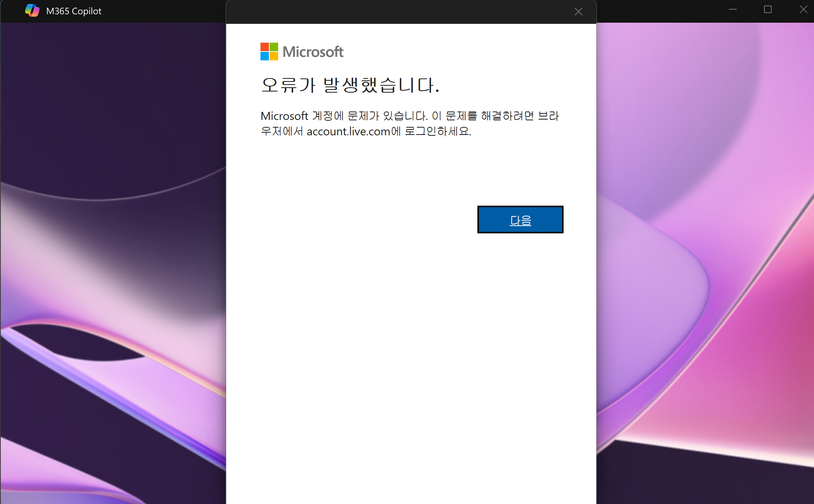The height and width of the screenshot is (504, 814).
Task: Dismiss the sign-in dialog with its X
Action: [578, 12]
